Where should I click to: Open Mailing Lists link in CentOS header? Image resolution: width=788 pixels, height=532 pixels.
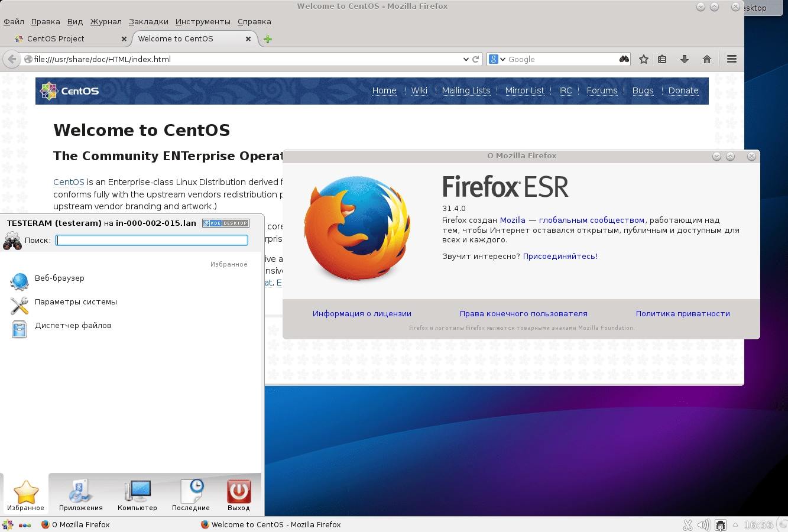coord(466,90)
